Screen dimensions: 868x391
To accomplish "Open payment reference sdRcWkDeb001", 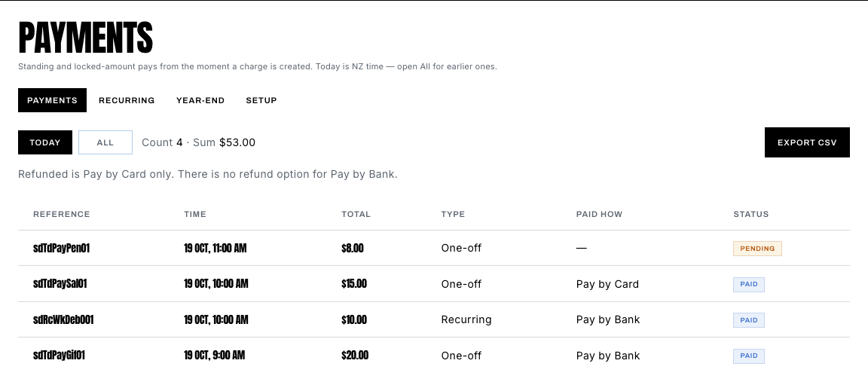I will (63, 319).
